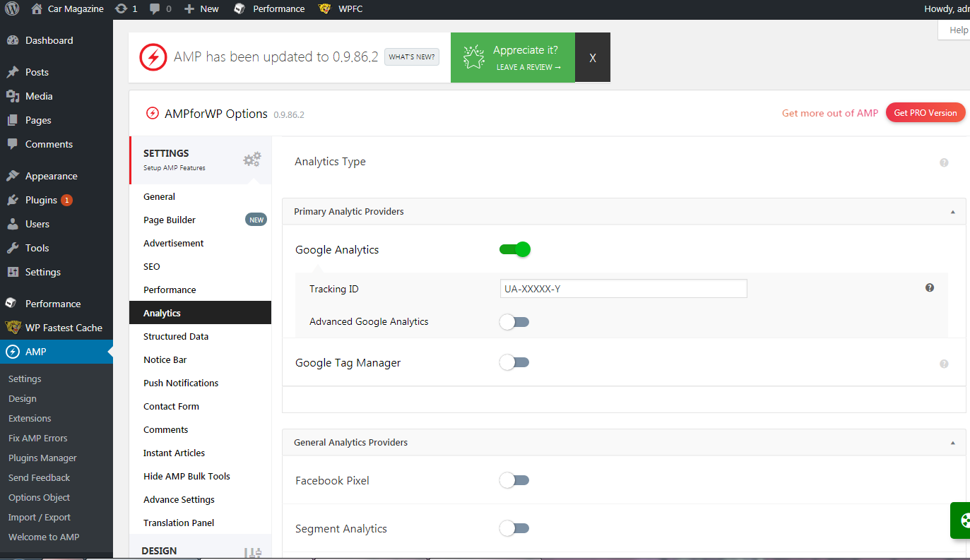970x560 pixels.
Task: Turn on Facebook Pixel toggle
Action: coord(514,480)
